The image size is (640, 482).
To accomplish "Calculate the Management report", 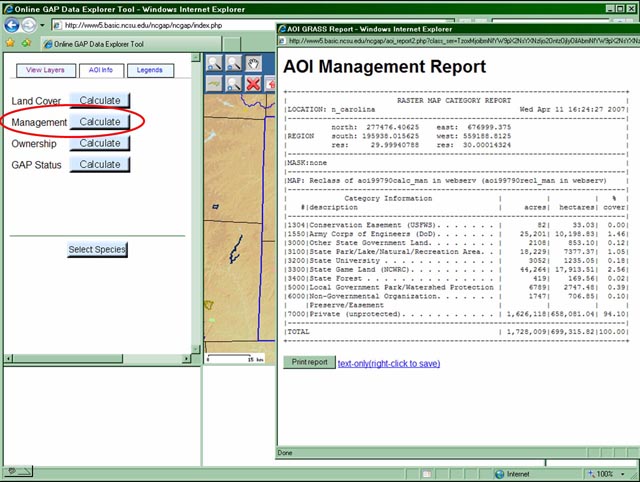I will point(100,122).
